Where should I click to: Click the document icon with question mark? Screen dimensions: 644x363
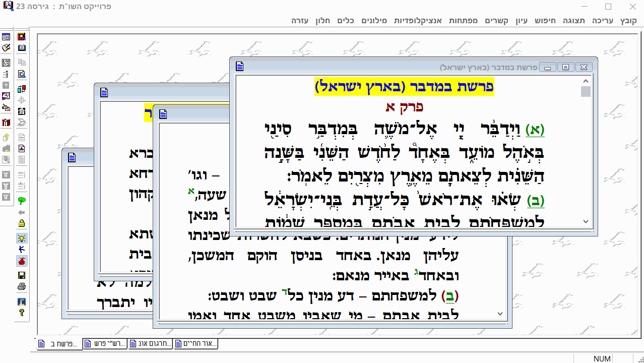[x=6, y=138]
